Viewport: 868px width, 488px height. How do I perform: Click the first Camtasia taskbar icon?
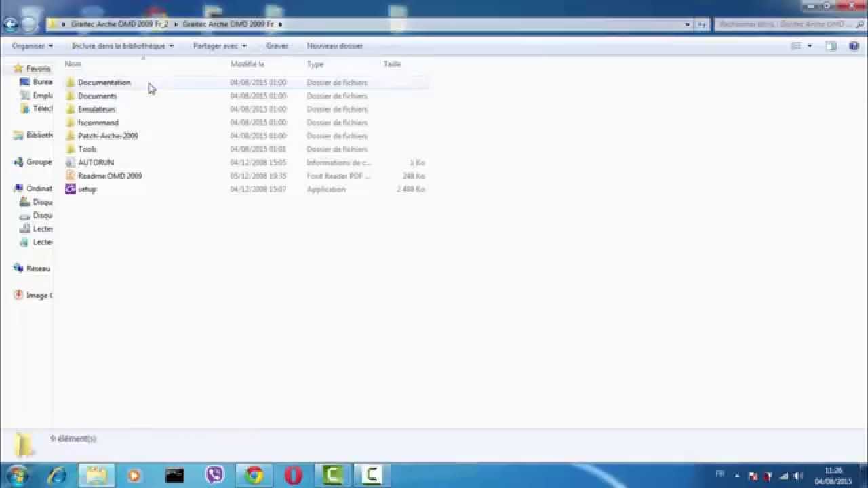pyautogui.click(x=333, y=475)
